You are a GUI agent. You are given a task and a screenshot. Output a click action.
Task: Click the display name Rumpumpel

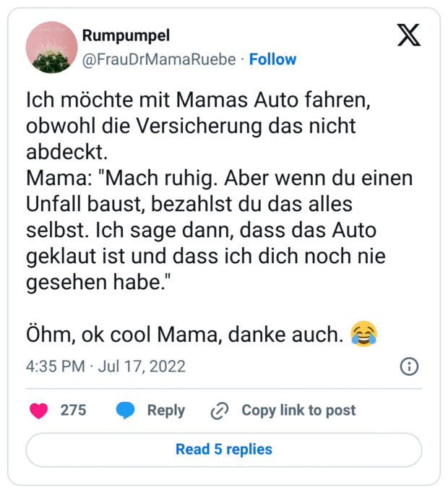126,36
